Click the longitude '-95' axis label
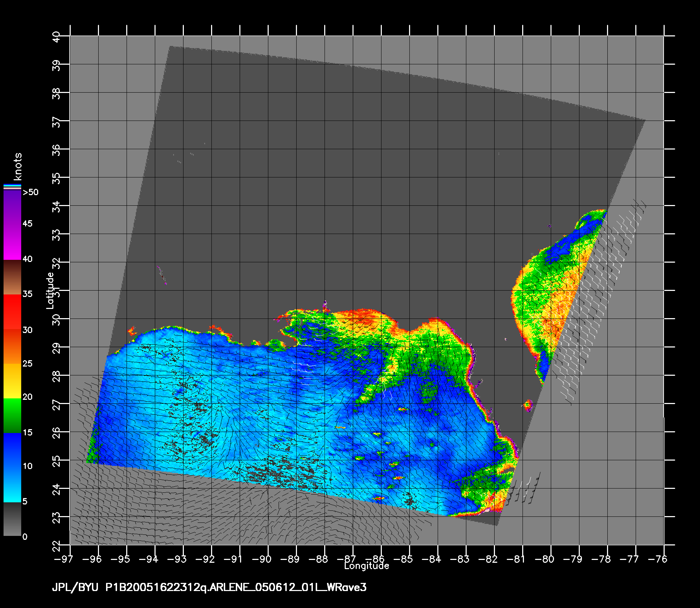 [121, 559]
